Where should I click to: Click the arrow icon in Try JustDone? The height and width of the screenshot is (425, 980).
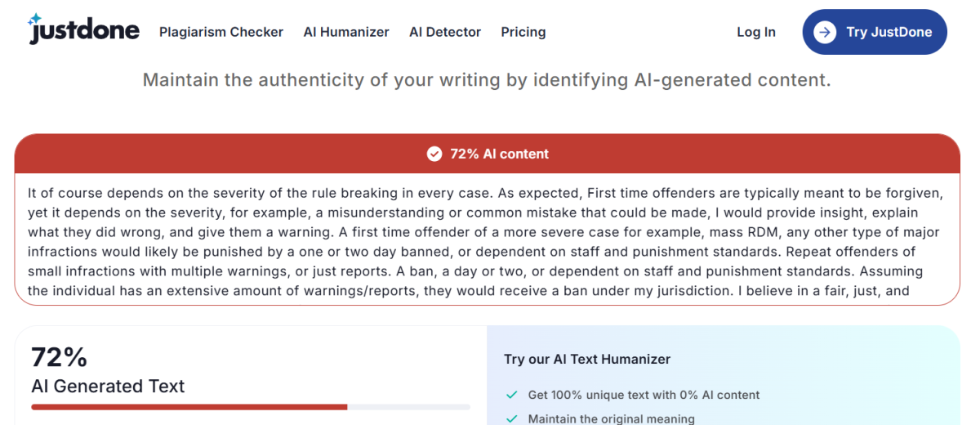tap(825, 32)
